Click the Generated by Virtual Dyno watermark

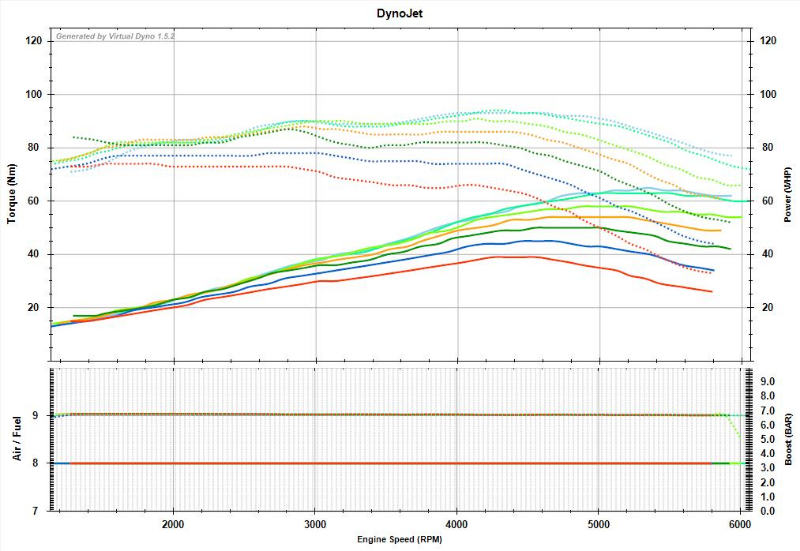click(x=115, y=35)
